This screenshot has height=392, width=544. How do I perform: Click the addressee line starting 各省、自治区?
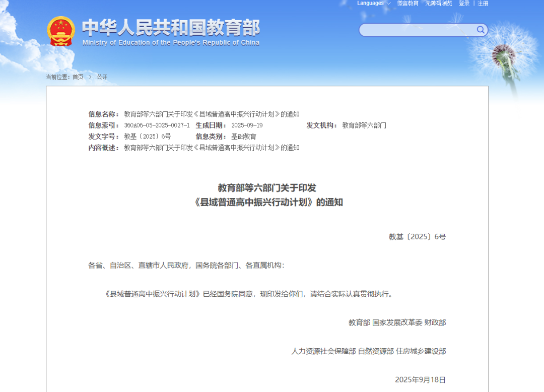click(x=186, y=266)
